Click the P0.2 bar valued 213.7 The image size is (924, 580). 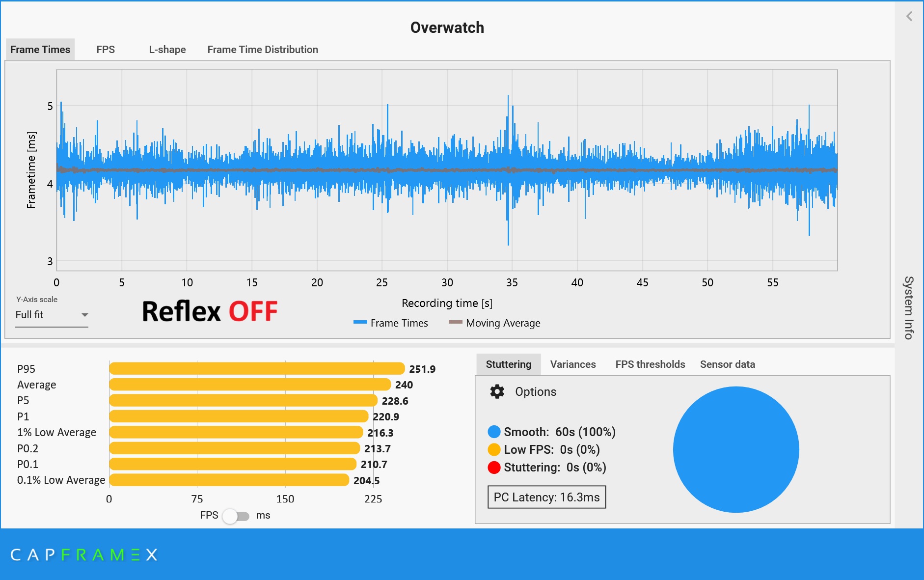[x=235, y=448]
